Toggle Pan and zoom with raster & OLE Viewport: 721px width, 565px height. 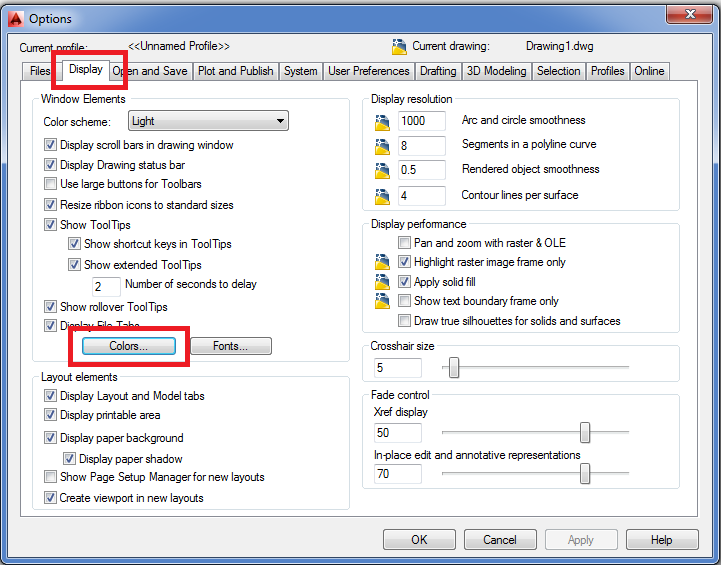405,243
